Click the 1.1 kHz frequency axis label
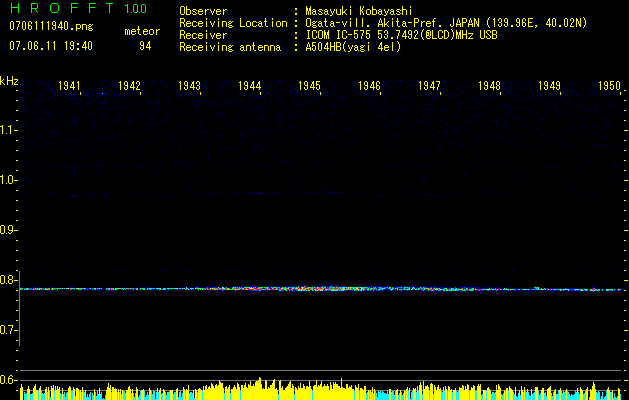The width and height of the screenshot is (629, 400). [8, 130]
